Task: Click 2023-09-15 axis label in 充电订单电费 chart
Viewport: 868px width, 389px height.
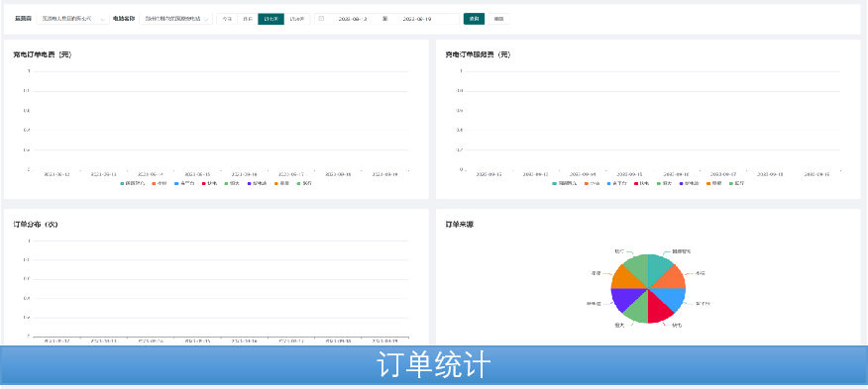Action: tap(197, 174)
